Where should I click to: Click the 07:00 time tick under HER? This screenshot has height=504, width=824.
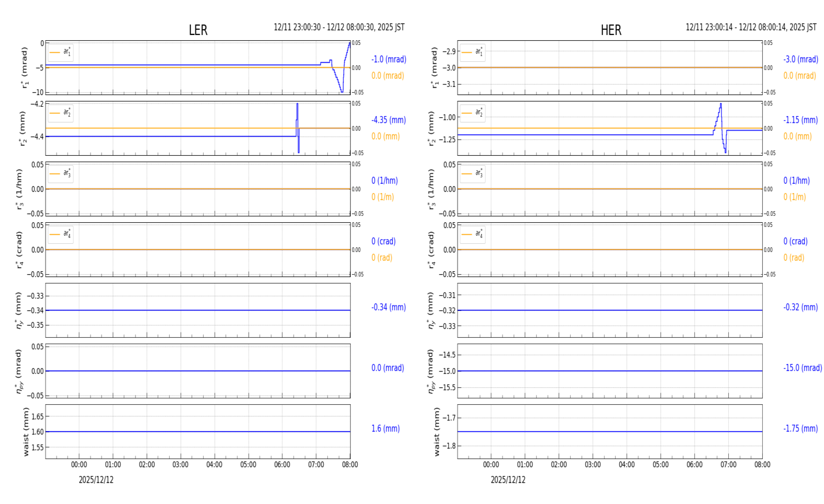(x=728, y=465)
